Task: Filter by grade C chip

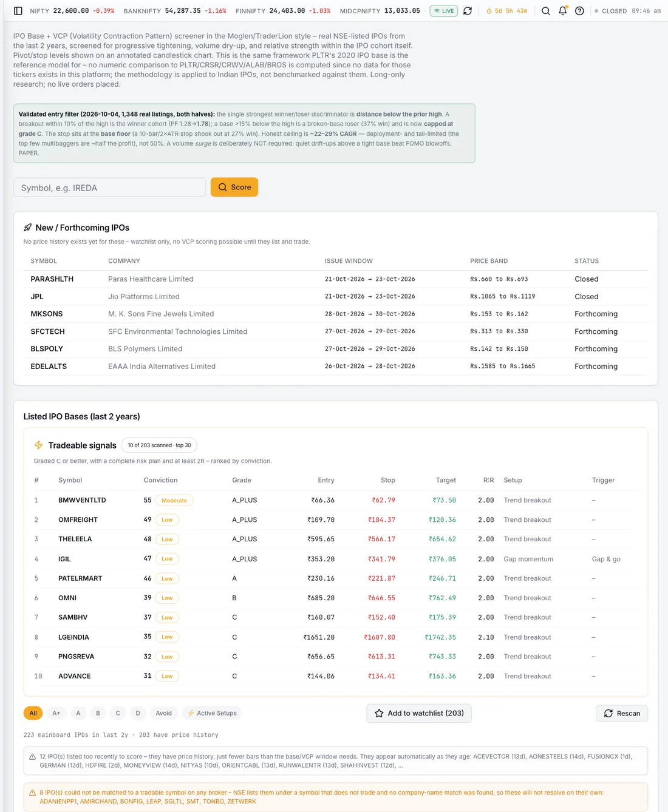Action: click(x=118, y=713)
